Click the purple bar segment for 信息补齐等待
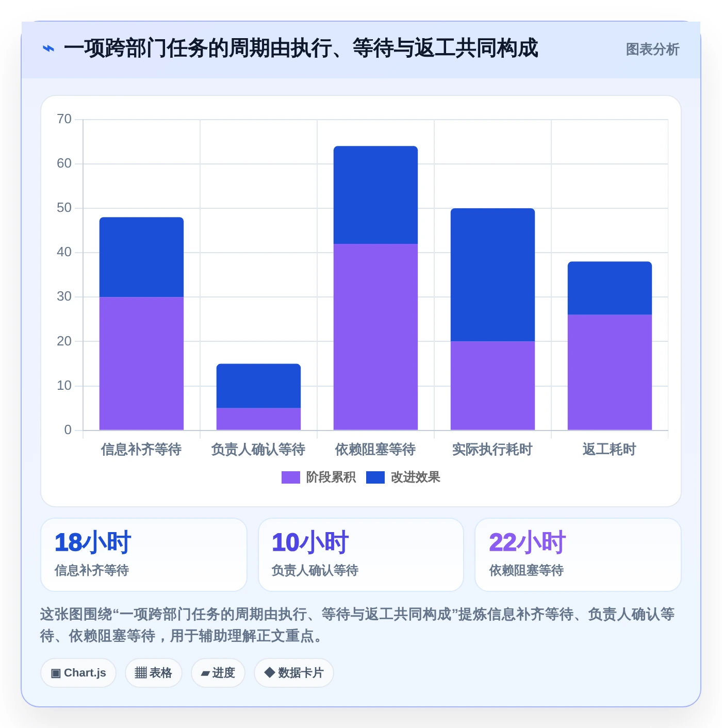Viewport: 722px width, 728px height. pos(141,363)
